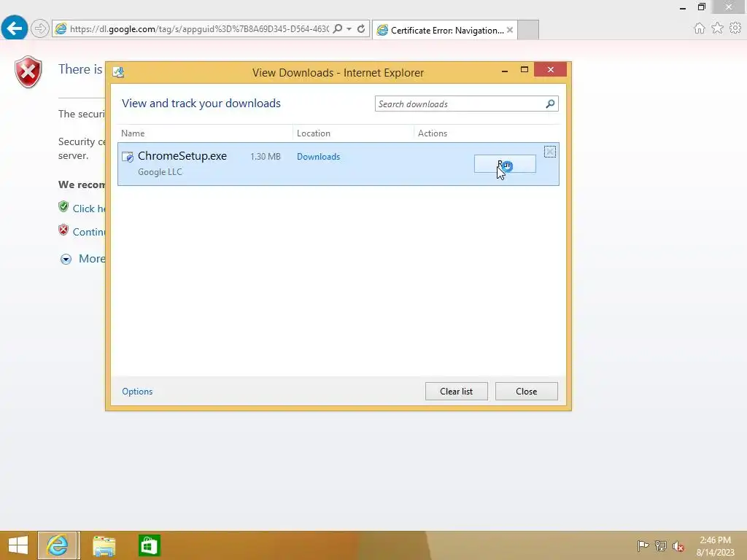The height and width of the screenshot is (560, 747).
Task: Click the Location column header
Action: coord(314,133)
